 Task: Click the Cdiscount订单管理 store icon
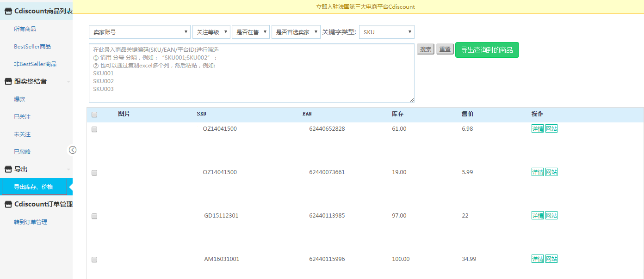(8, 204)
